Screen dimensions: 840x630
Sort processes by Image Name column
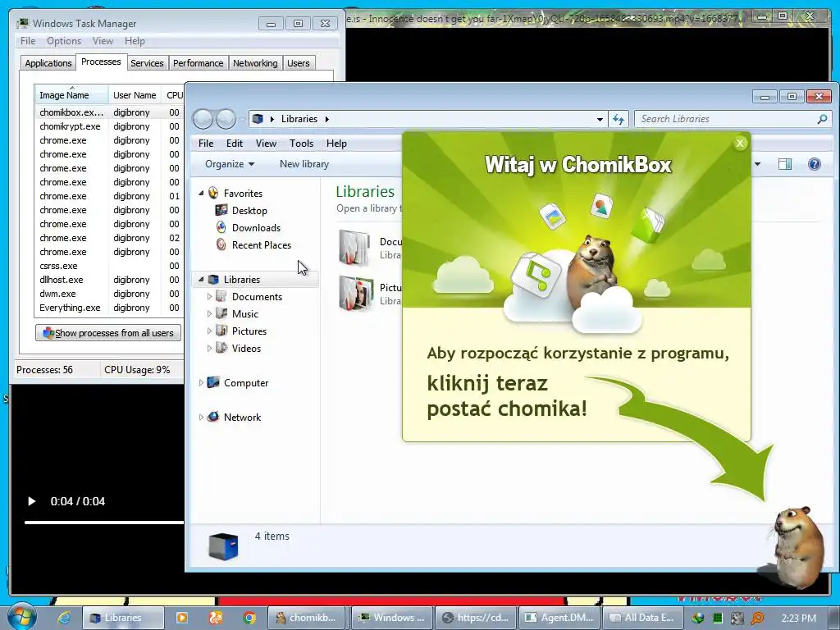[x=71, y=95]
